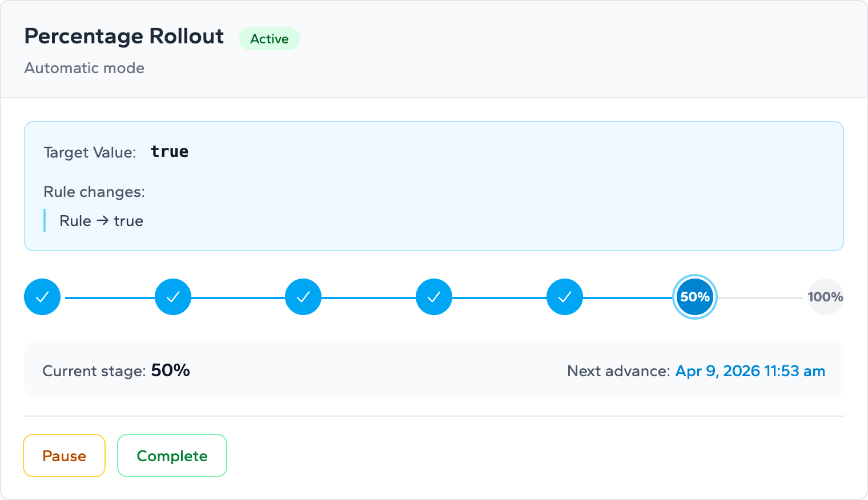Viewport: 868px width, 500px height.
Task: Click the highlighted 50% current stage marker
Action: pos(694,297)
